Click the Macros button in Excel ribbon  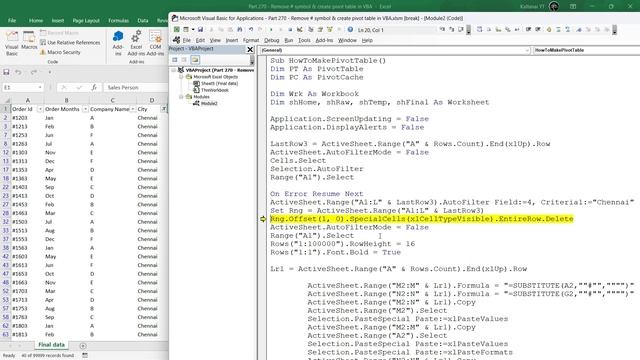point(29,41)
